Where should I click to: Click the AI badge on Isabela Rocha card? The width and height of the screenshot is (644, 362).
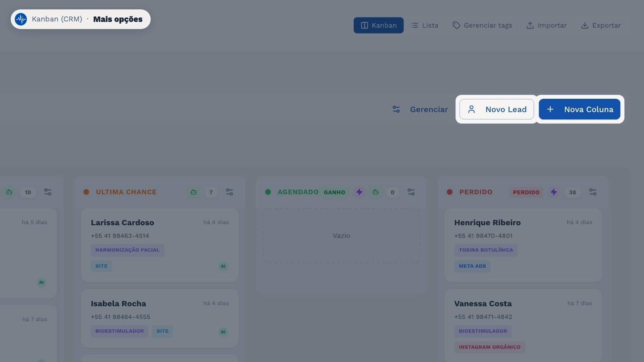click(x=223, y=332)
